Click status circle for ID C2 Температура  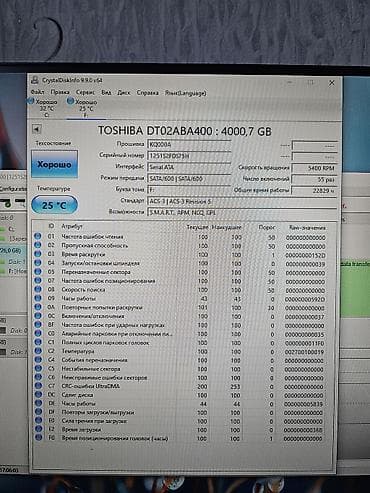pos(38,351)
